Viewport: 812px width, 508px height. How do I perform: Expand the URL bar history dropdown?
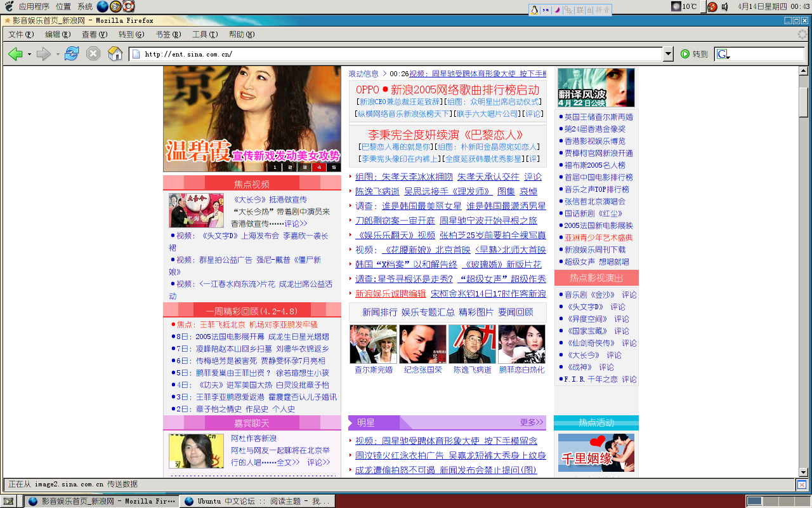tap(668, 55)
